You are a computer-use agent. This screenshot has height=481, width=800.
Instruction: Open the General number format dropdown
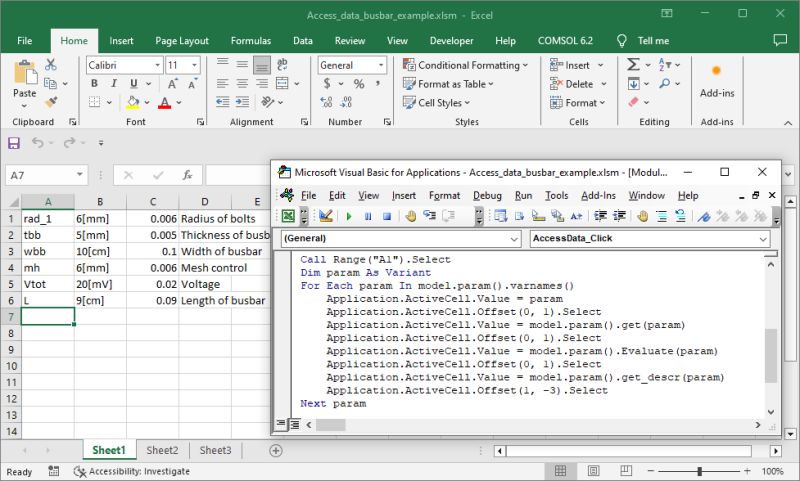click(381, 65)
